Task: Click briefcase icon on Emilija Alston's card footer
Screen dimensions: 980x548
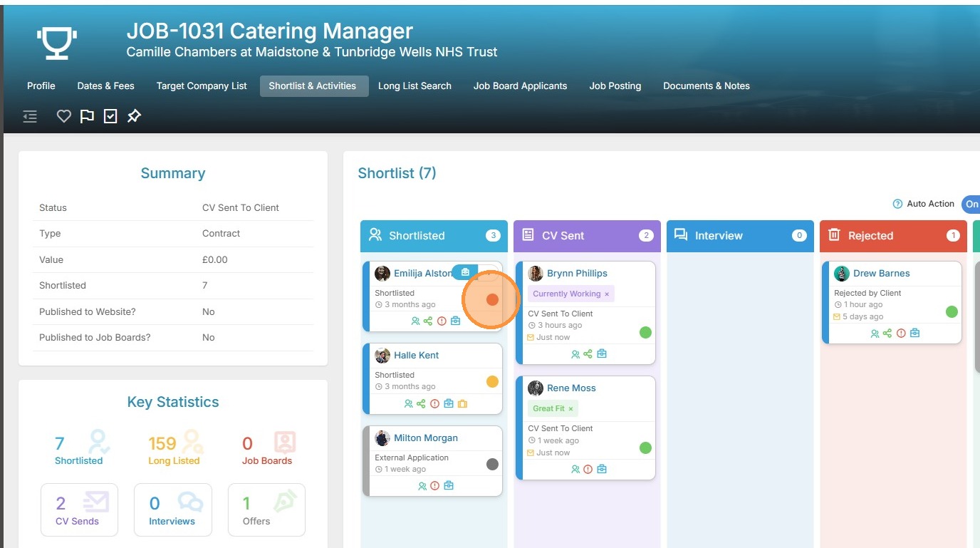Action: [x=455, y=321]
